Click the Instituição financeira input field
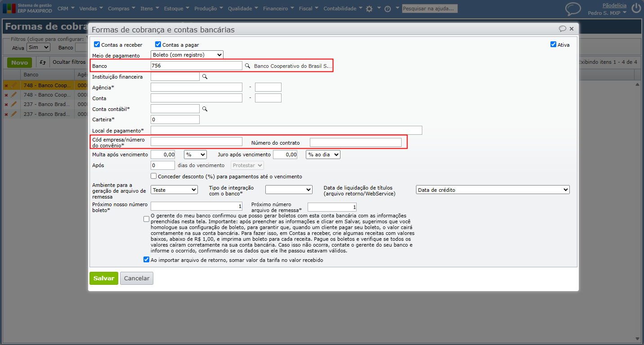644x345 pixels. (x=175, y=77)
